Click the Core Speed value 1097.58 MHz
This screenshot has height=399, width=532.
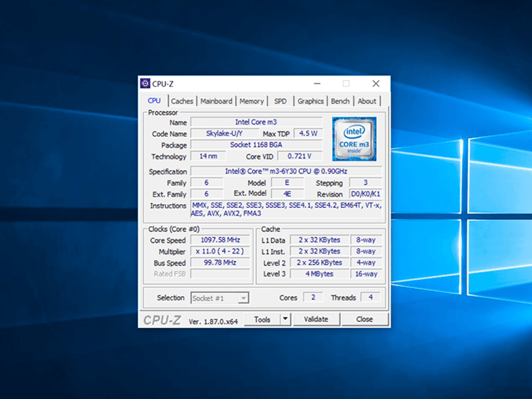coord(220,240)
